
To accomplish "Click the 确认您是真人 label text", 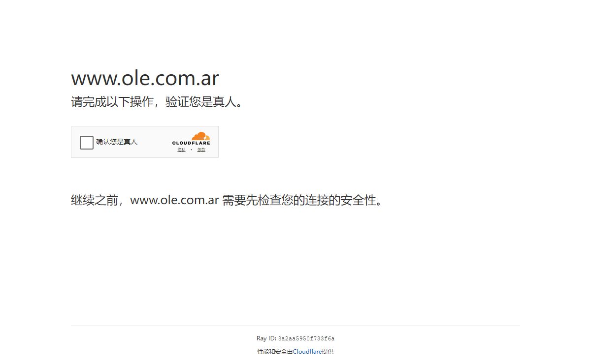I will click(117, 142).
